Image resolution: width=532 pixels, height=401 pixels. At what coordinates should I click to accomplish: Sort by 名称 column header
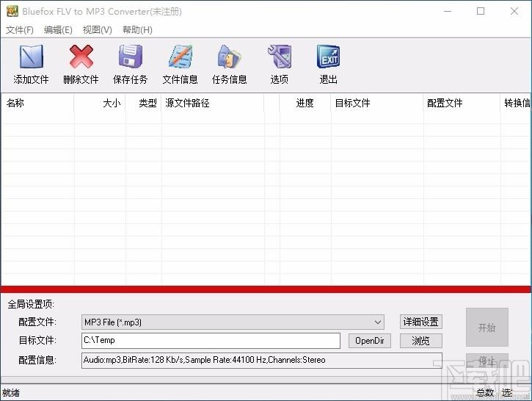tap(37, 103)
